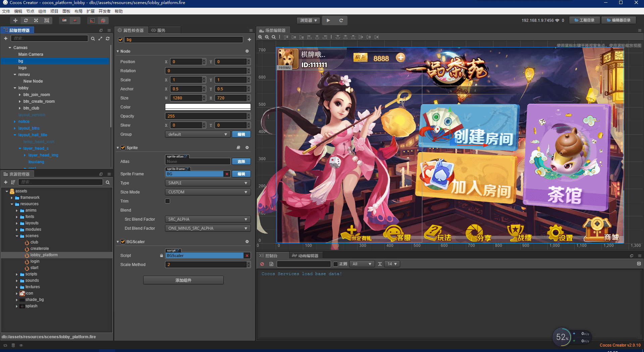Collapse the resources folder
Screen dimensions: 644x352
pyautogui.click(x=12, y=204)
